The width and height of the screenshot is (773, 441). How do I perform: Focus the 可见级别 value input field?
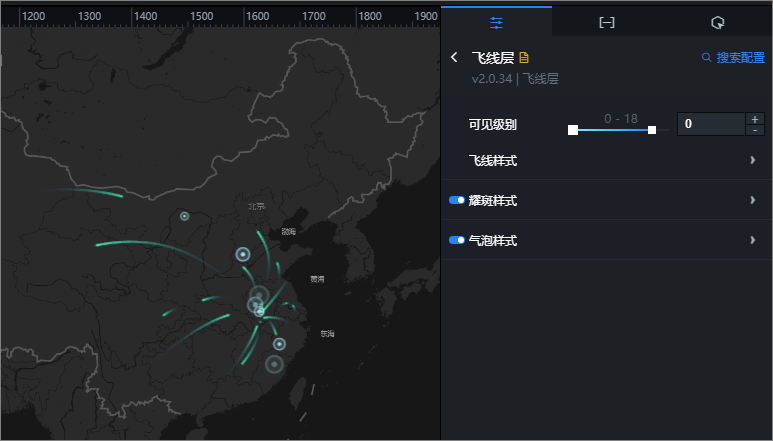click(711, 124)
